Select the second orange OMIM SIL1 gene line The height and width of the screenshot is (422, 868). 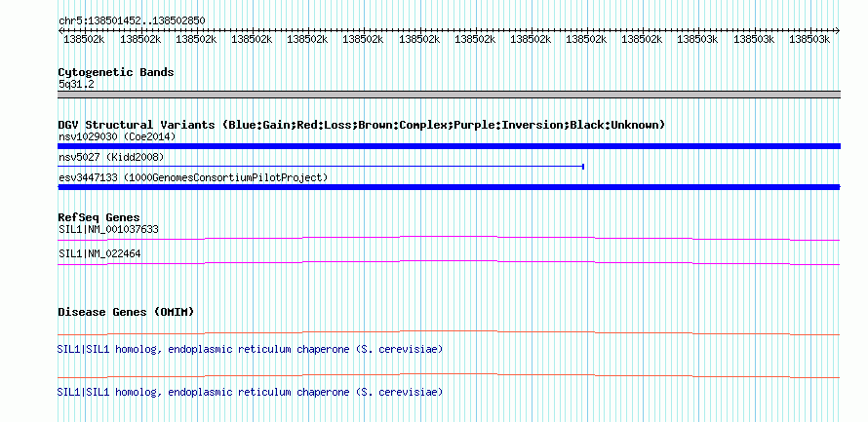[449, 375]
